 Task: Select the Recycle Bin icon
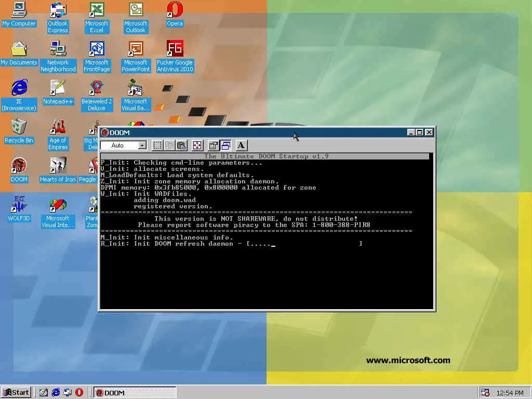coord(19,131)
